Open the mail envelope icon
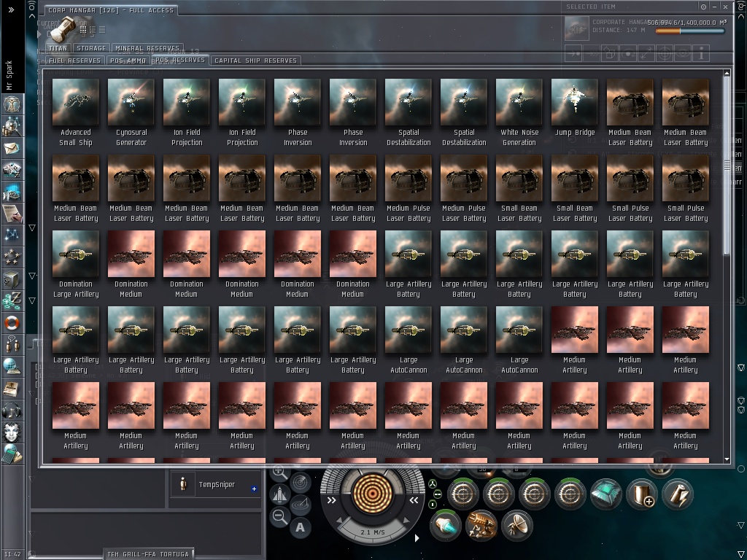The image size is (747, 560). tap(12, 148)
